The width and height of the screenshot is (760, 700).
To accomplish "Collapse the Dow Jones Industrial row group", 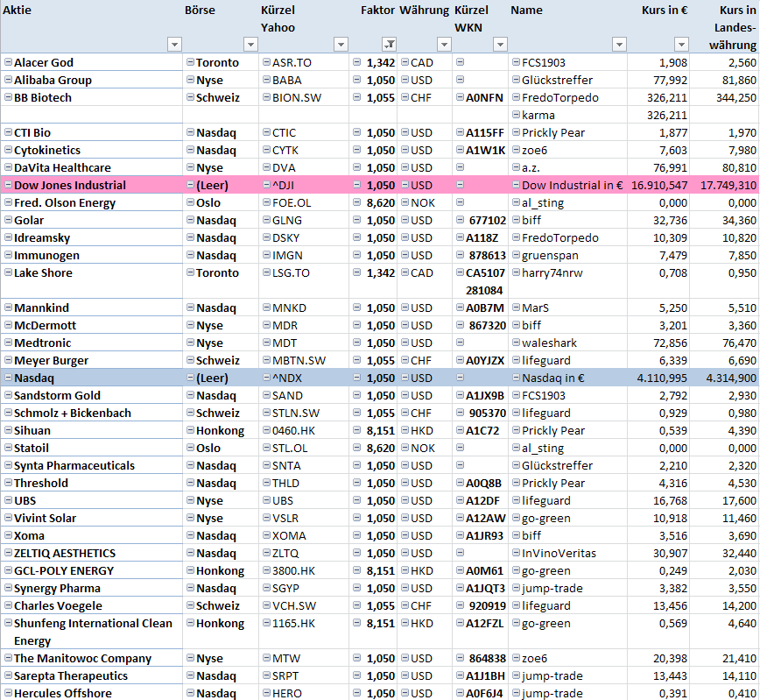I will coord(8,185).
